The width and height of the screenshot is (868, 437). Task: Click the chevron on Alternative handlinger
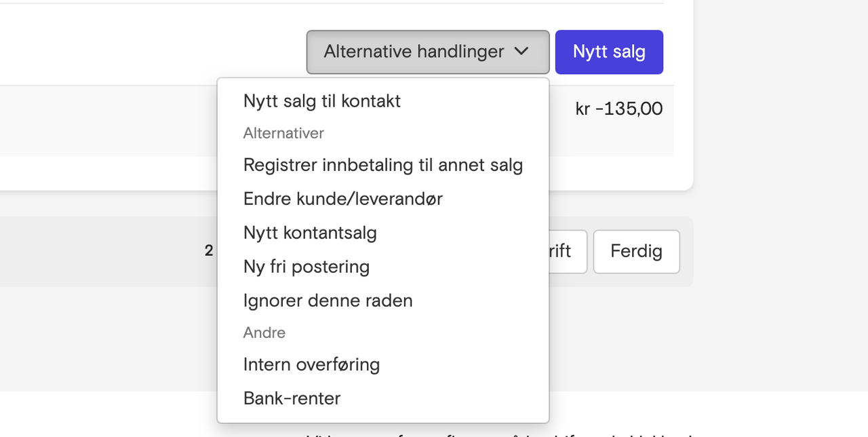tap(521, 52)
